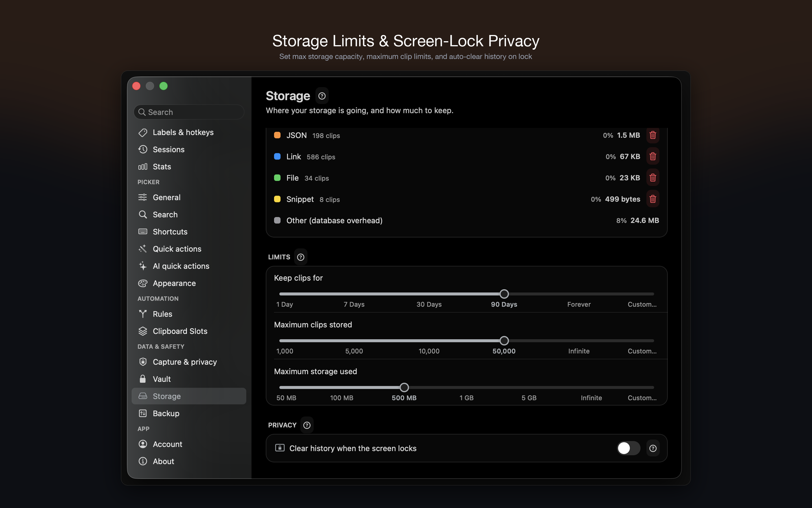Click the Rules branch icon
This screenshot has width=812, height=508.
coord(143,314)
